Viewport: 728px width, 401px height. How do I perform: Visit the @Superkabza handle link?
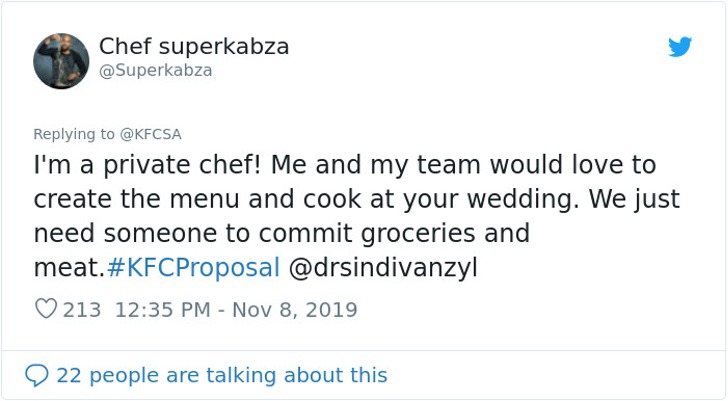(x=155, y=71)
